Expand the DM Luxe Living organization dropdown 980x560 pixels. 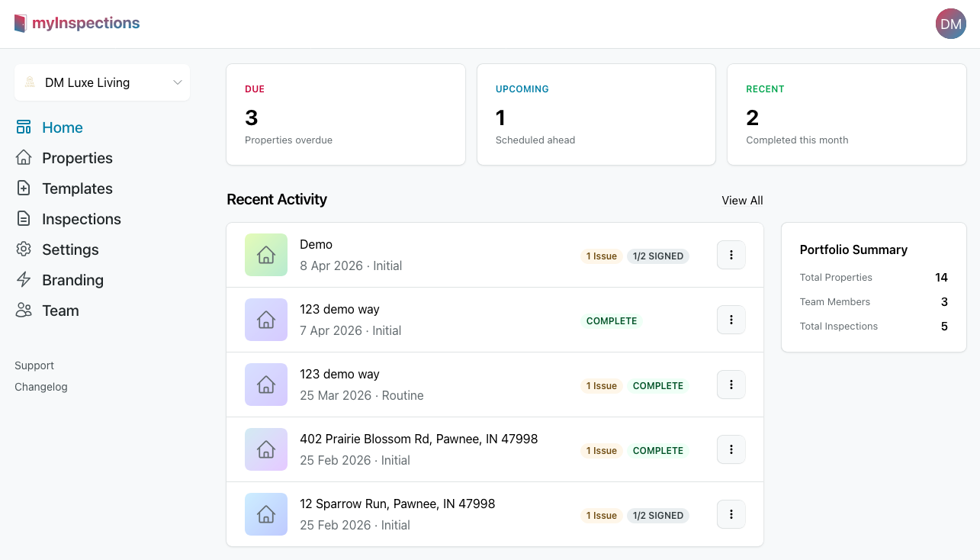(x=102, y=82)
